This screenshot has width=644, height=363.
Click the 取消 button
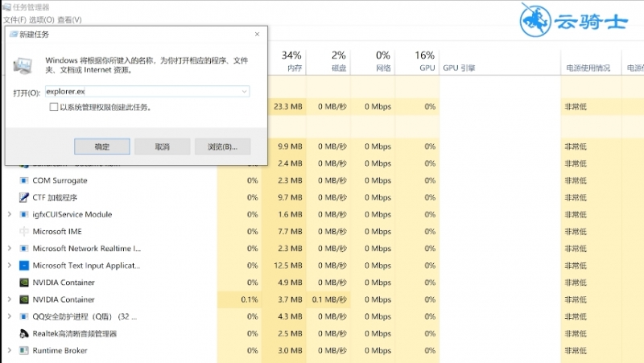point(163,146)
